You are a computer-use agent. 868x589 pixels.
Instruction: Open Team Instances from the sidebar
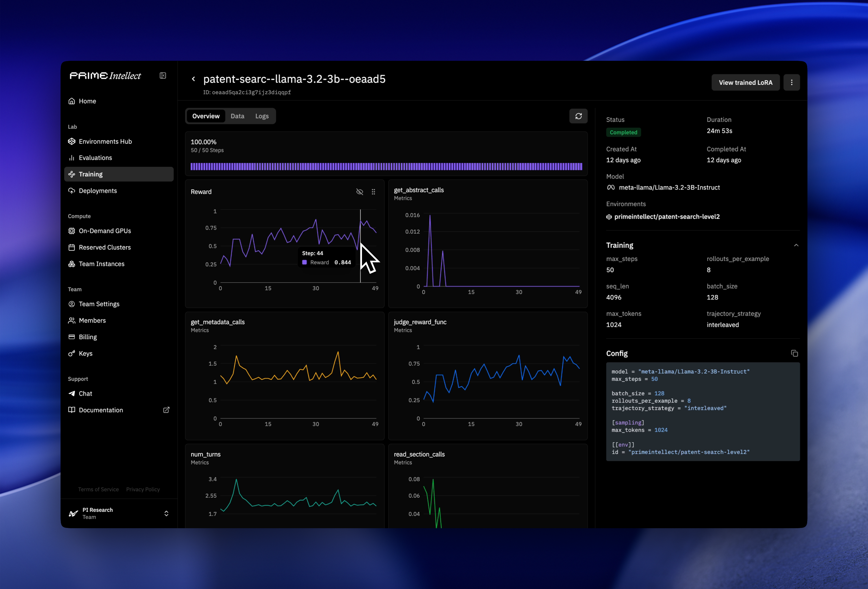(101, 263)
